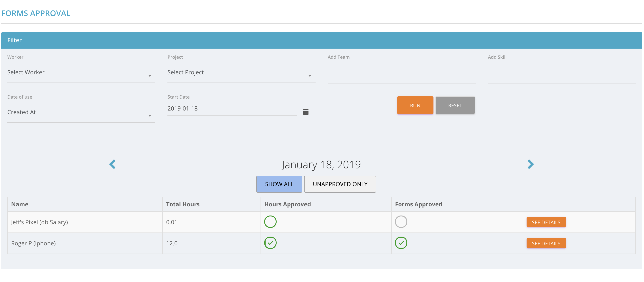
Task: Toggle Hours Approved checkmark for Roger P
Action: coord(270,243)
